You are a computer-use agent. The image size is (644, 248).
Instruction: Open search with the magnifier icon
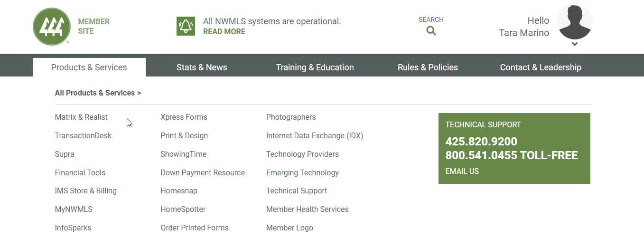(x=431, y=31)
